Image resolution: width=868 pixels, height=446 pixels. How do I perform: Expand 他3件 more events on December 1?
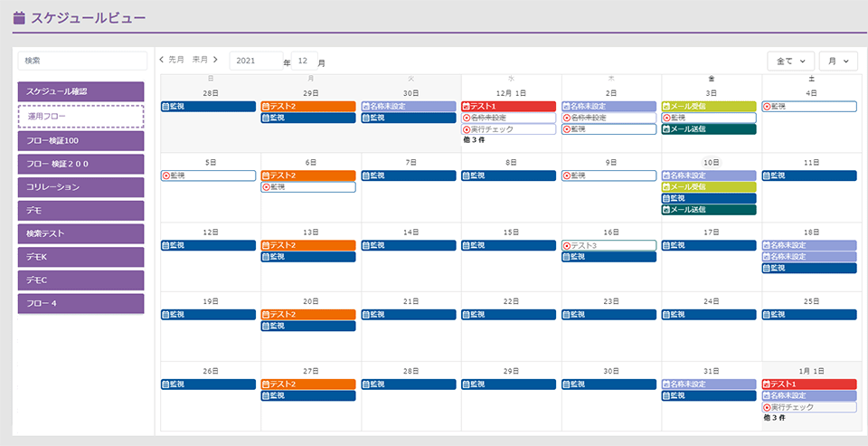474,141
